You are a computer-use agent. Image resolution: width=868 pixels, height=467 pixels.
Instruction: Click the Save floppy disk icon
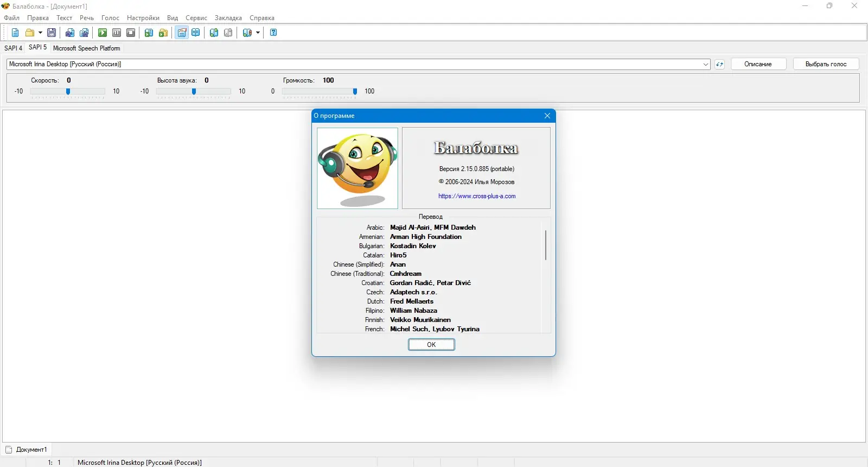pyautogui.click(x=52, y=33)
